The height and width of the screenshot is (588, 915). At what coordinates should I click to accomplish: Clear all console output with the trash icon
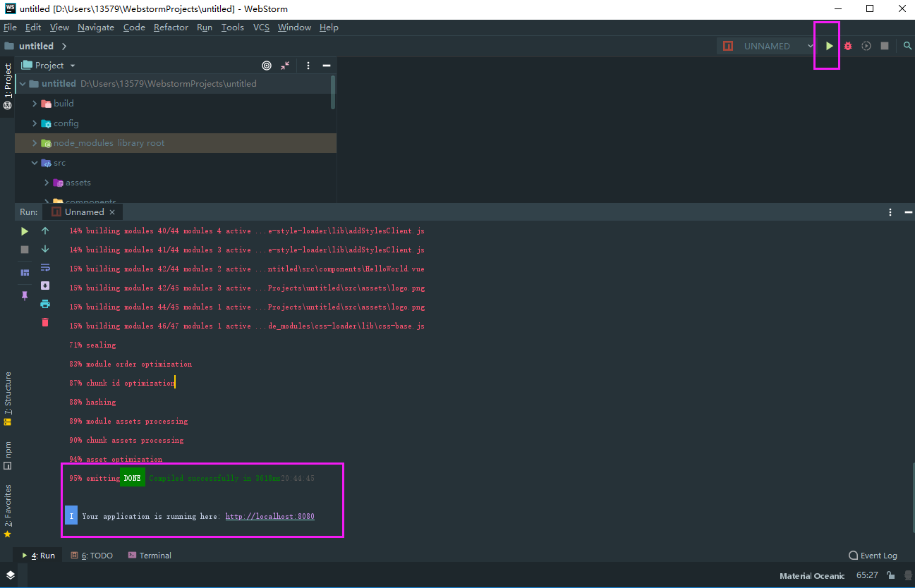tap(45, 322)
